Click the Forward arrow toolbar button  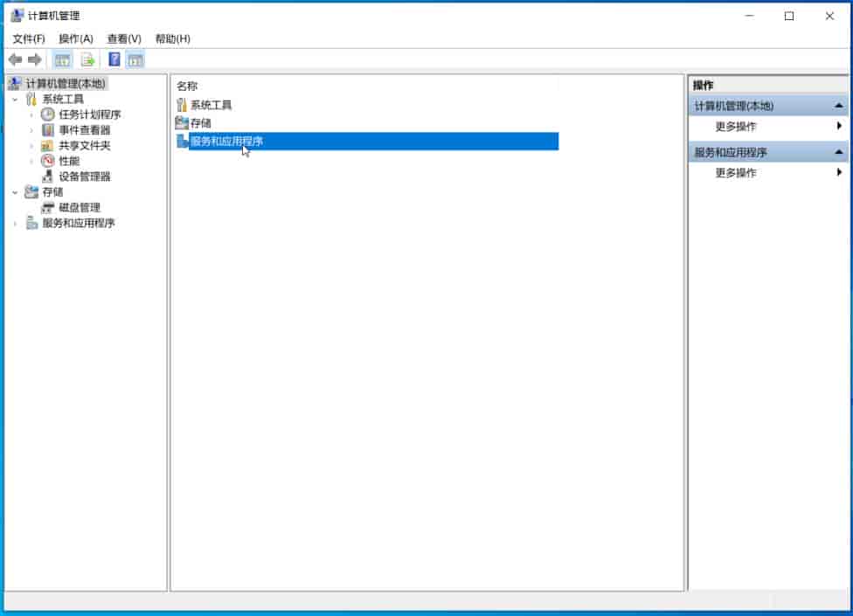click(x=34, y=59)
